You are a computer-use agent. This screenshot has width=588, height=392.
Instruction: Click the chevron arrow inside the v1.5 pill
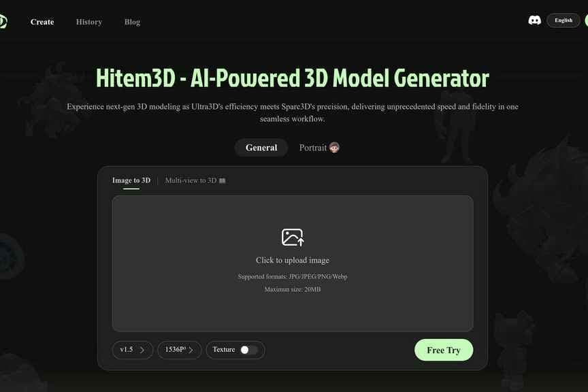pyautogui.click(x=142, y=350)
